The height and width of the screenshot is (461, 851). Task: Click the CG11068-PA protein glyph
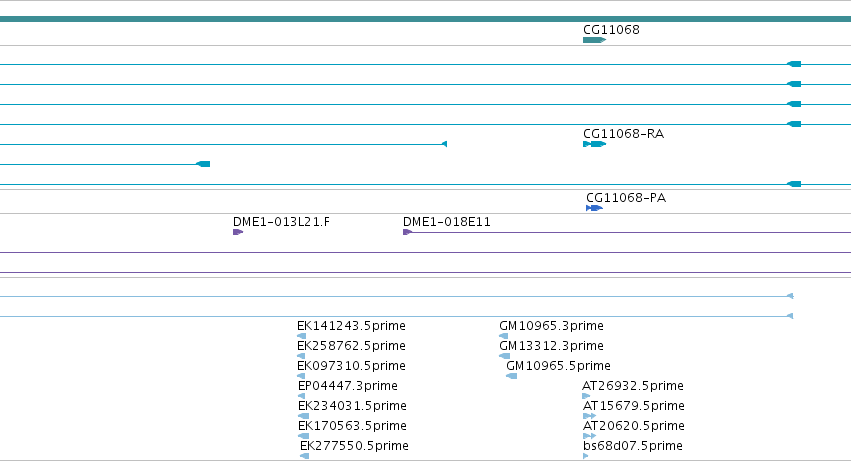point(594,208)
